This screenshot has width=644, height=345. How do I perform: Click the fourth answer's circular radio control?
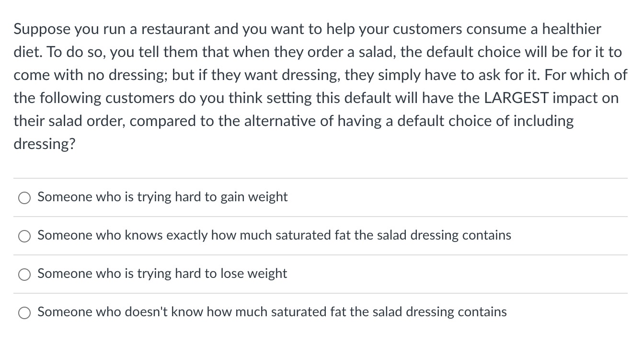(x=24, y=312)
